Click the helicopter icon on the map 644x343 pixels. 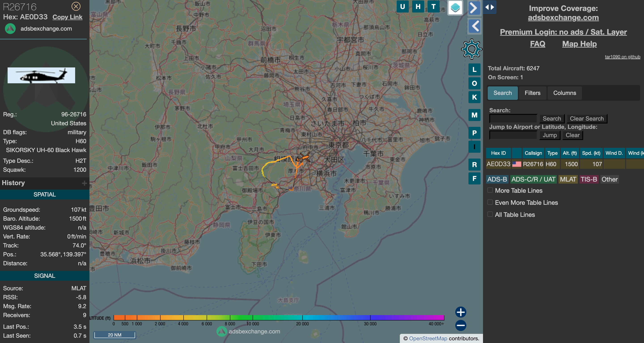click(x=304, y=158)
